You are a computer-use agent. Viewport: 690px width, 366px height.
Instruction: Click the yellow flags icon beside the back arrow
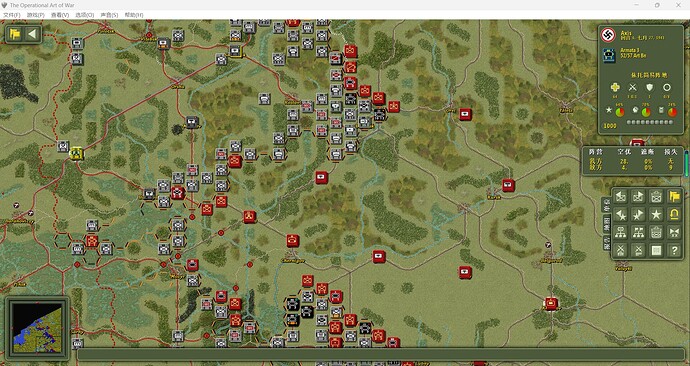(15, 34)
